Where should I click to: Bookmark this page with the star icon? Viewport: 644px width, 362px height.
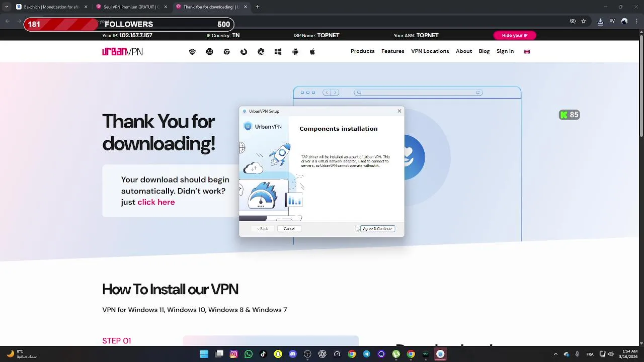point(584,21)
